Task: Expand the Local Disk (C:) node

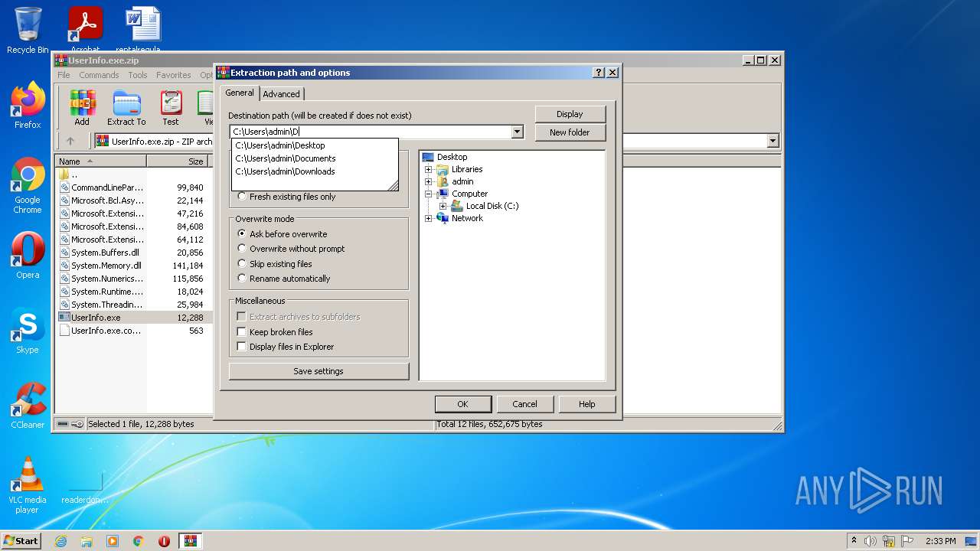Action: 443,206
